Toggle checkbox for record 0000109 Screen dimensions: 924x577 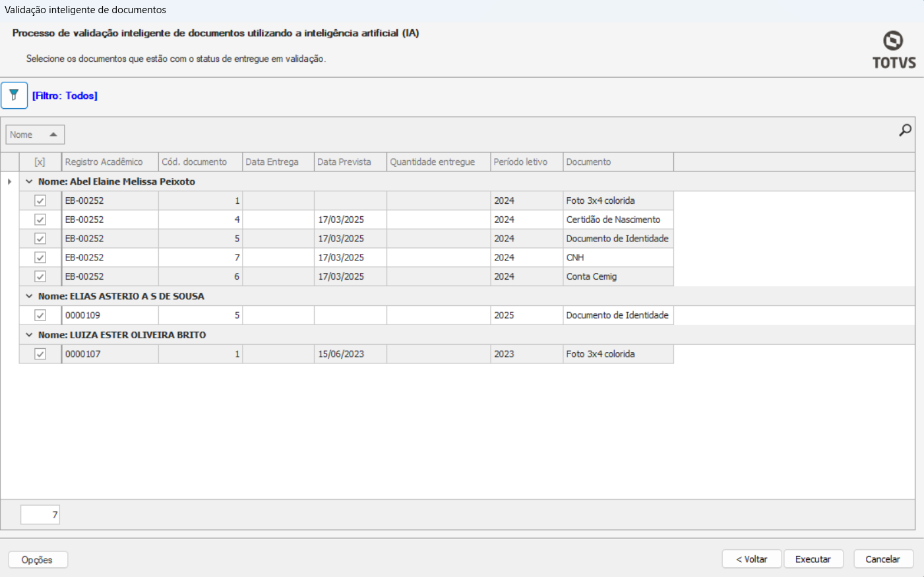[40, 315]
